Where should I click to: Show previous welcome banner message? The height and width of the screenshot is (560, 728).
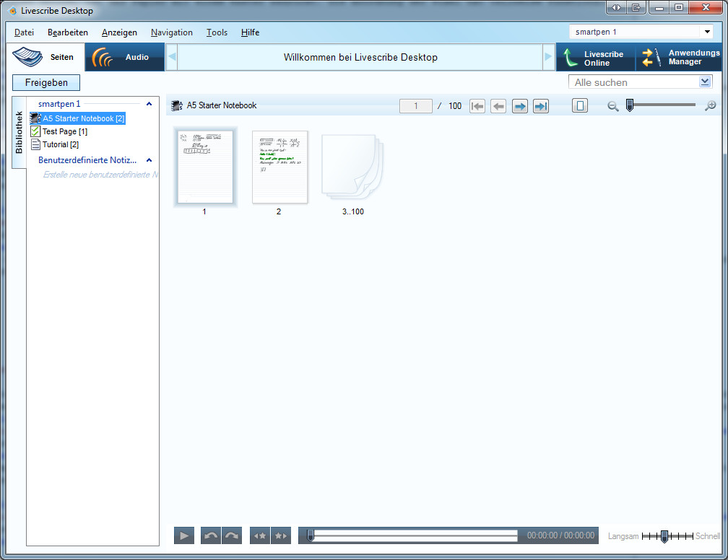pos(172,57)
